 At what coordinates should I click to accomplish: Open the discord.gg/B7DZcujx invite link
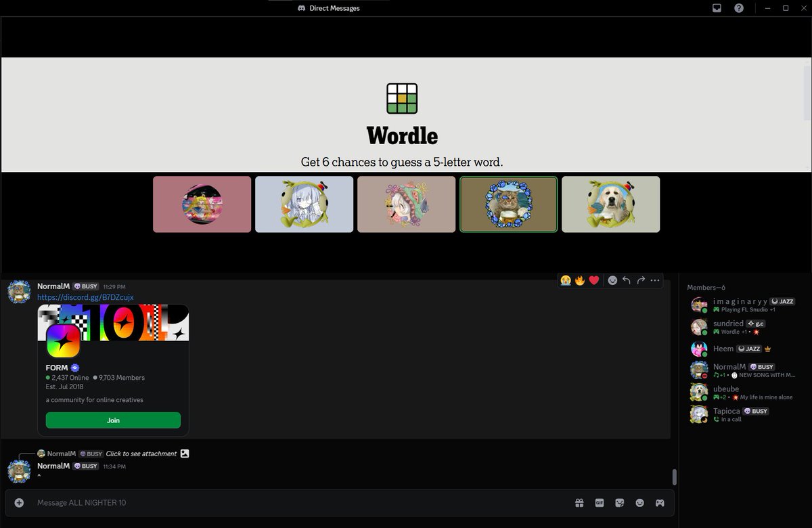click(x=85, y=297)
